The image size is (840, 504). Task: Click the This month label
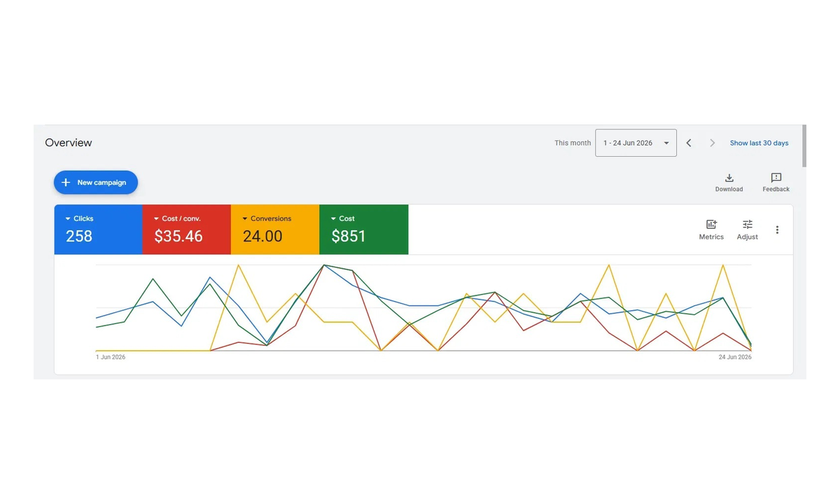(573, 143)
